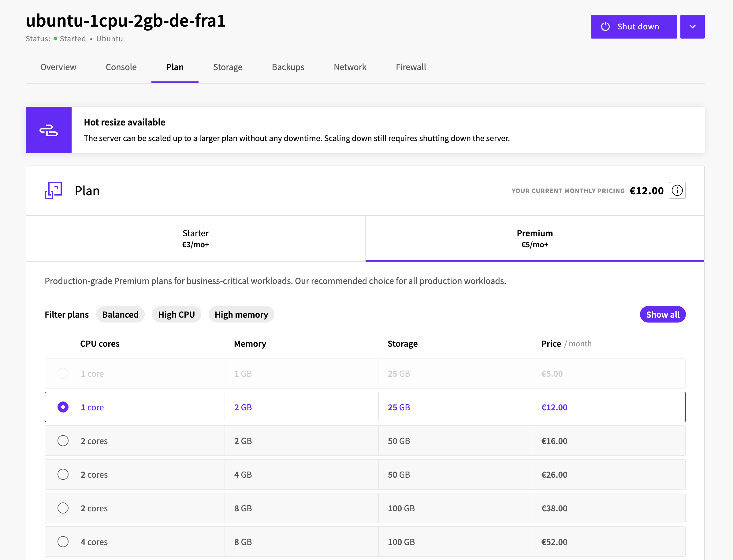Filter plans by High memory

pos(241,314)
